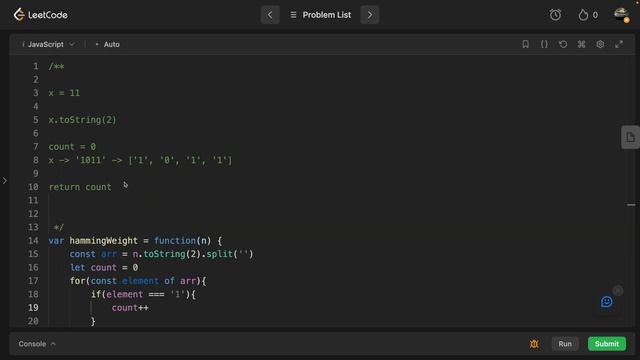The height and width of the screenshot is (360, 640).
Task: Click line number 1 in gutter
Action: point(36,66)
